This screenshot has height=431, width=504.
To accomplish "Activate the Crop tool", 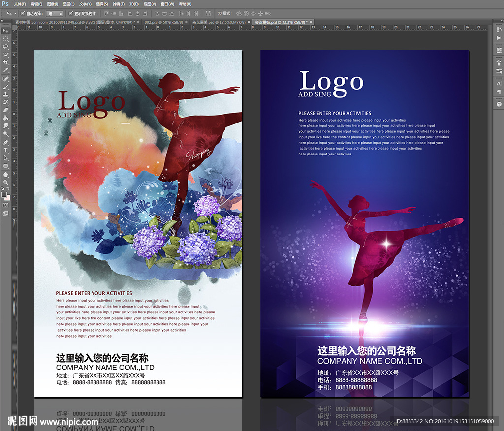I will coord(6,62).
